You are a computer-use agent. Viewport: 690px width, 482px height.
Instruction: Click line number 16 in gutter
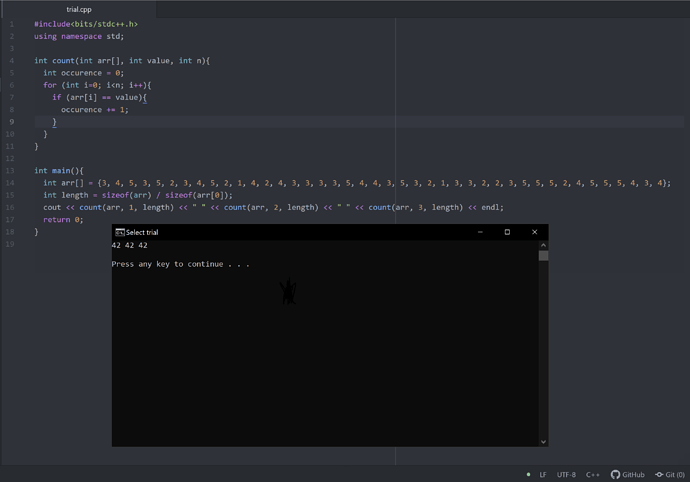(10, 207)
